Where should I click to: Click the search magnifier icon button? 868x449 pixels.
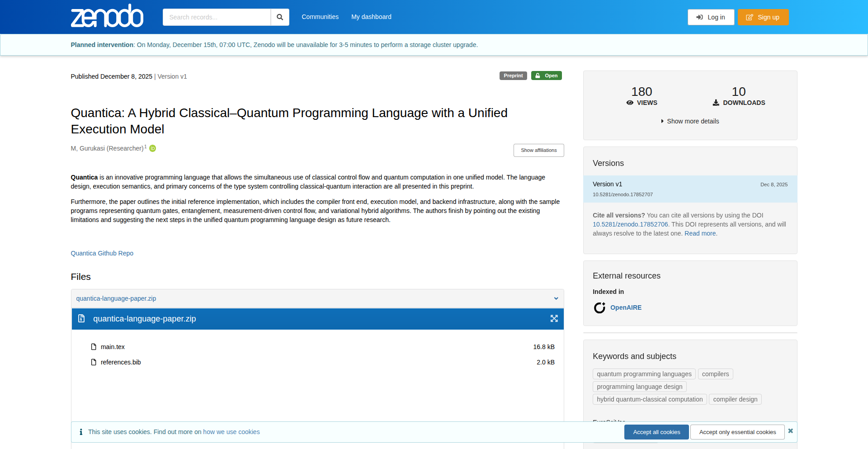click(x=280, y=17)
